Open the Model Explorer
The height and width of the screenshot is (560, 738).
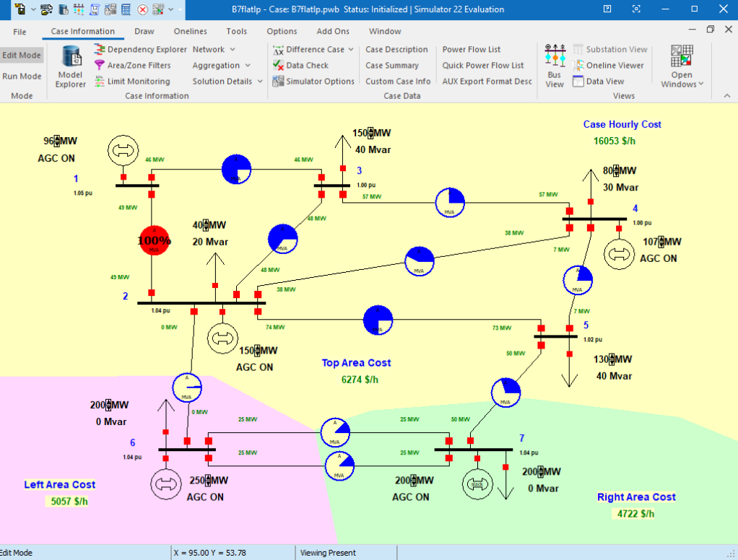coord(71,66)
